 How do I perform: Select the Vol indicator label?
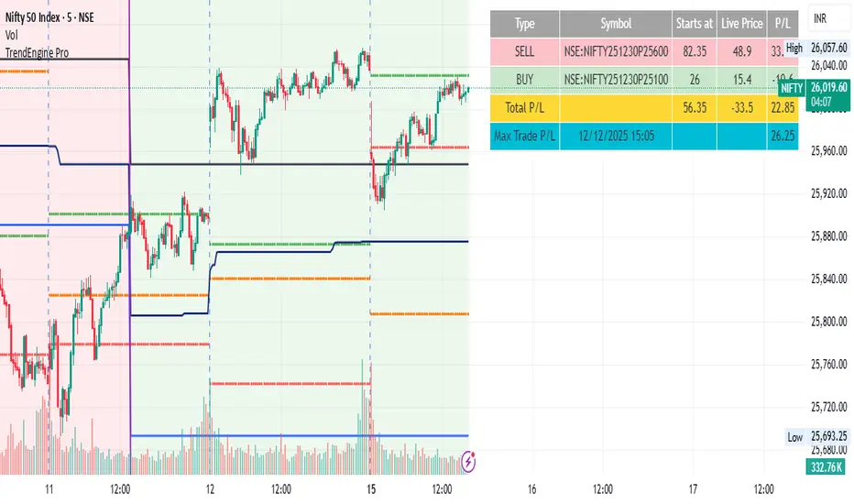(x=11, y=35)
